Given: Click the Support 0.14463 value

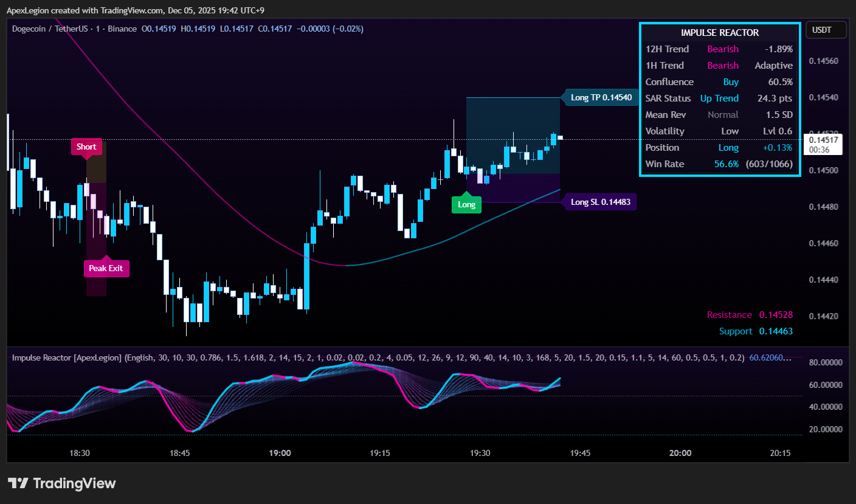Looking at the screenshot, I should click(x=776, y=331).
